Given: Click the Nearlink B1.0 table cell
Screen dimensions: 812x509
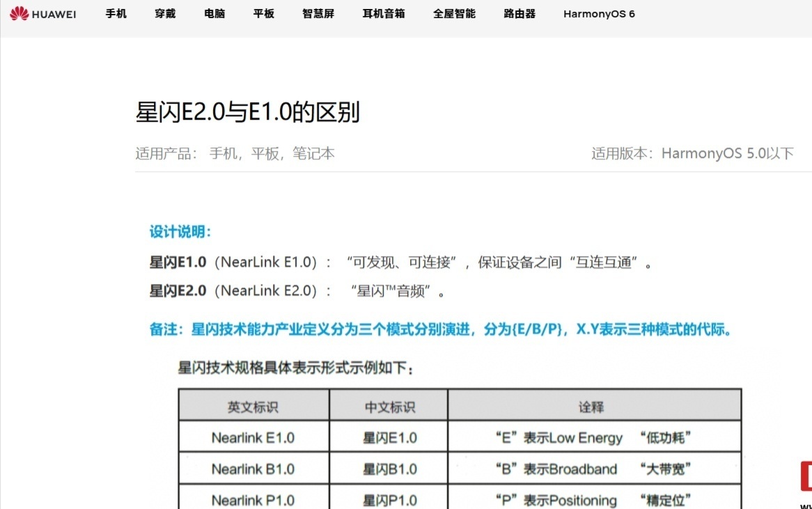Looking at the screenshot, I should click(253, 469).
